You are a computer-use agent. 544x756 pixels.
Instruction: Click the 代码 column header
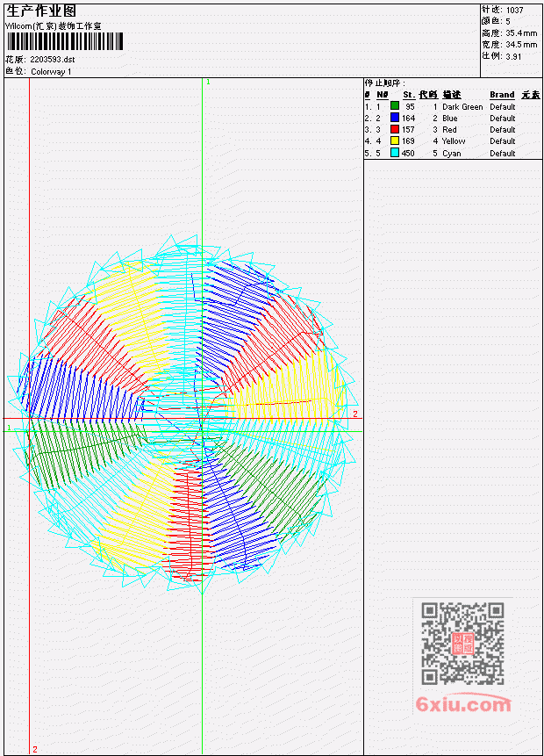click(428, 95)
